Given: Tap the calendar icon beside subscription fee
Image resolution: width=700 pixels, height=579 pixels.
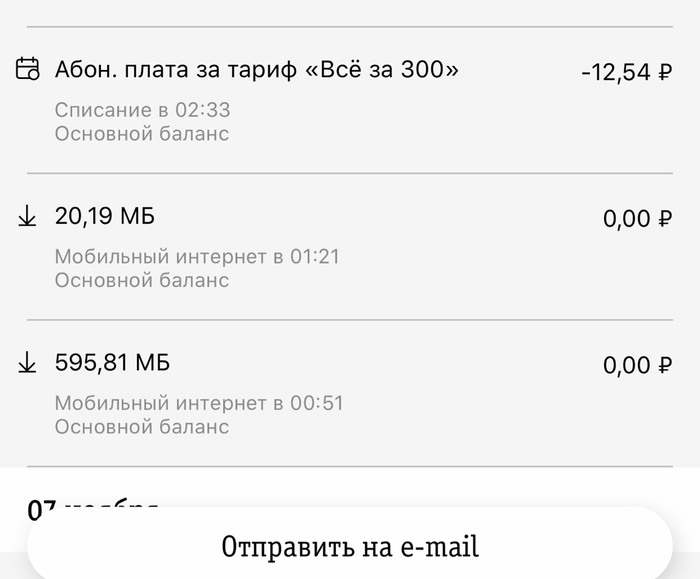Looking at the screenshot, I should coord(28,70).
